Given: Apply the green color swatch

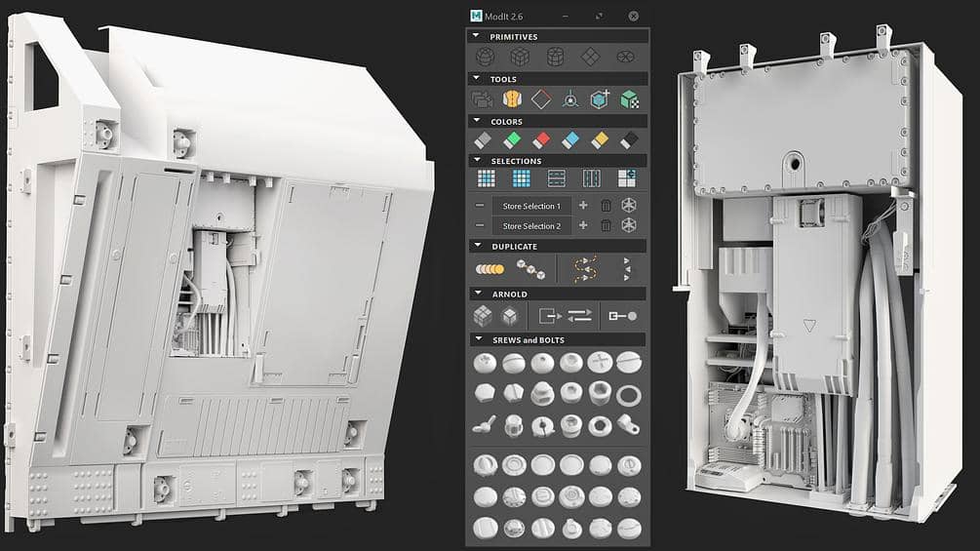Looking at the screenshot, I should pyautogui.click(x=512, y=140).
